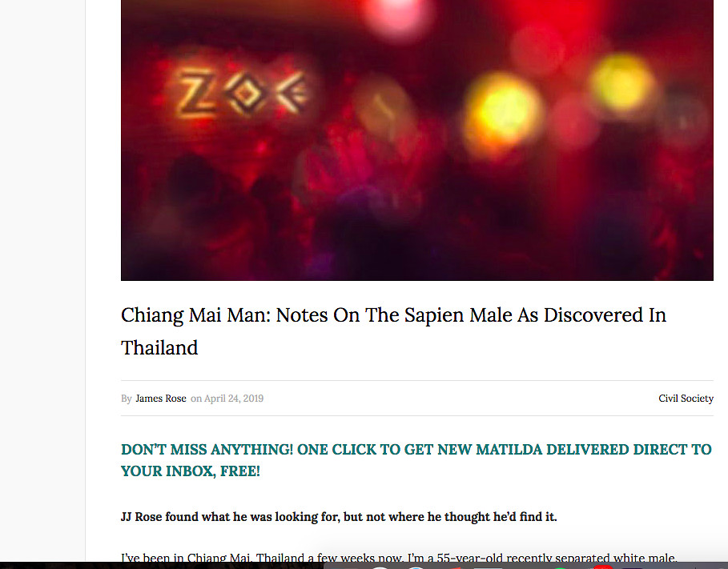This screenshot has width=728, height=569.
Task: Click the large yellow bokeh light in photo
Action: [501, 114]
